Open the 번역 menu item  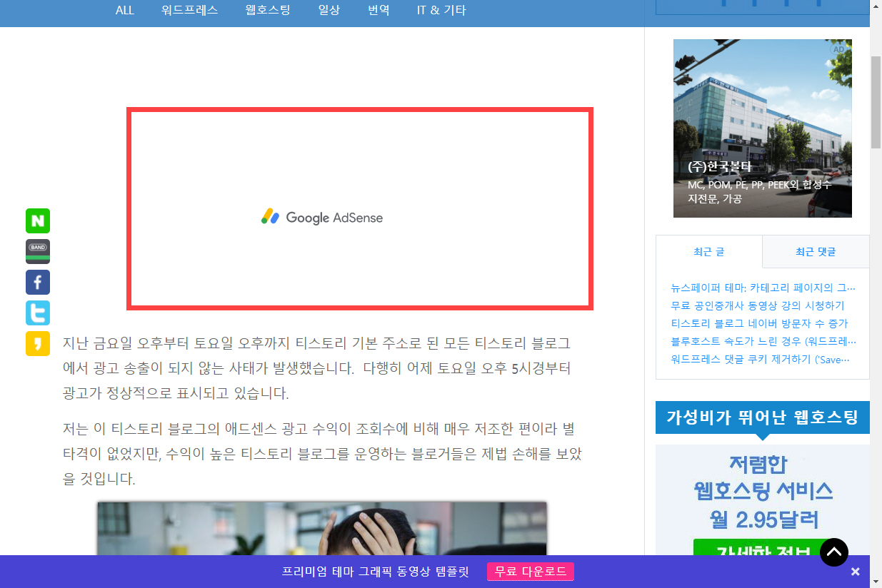click(379, 10)
